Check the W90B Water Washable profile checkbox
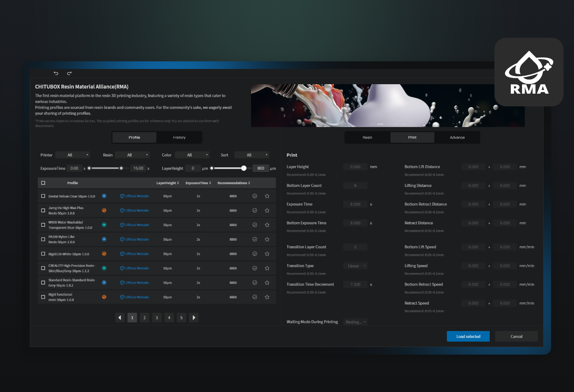 tap(43, 225)
